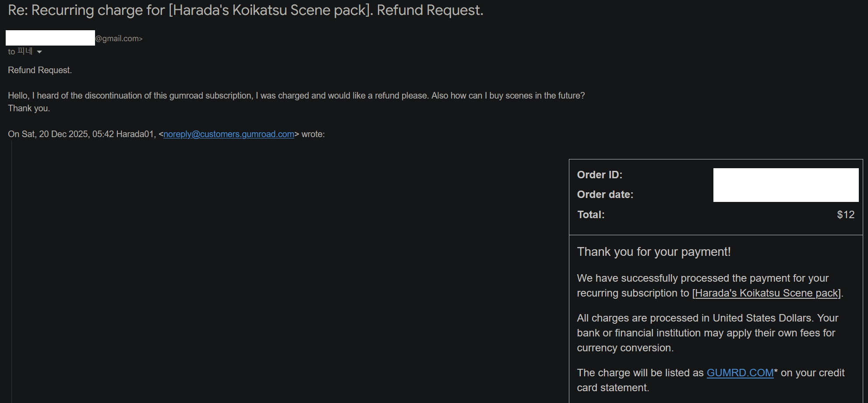Open the noreply@customers.gumroad.com email link
Viewport: 868px width, 403px height.
229,134
